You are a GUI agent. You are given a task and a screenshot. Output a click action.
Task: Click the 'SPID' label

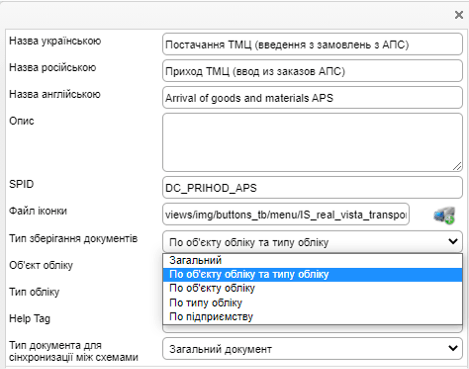[21, 184]
